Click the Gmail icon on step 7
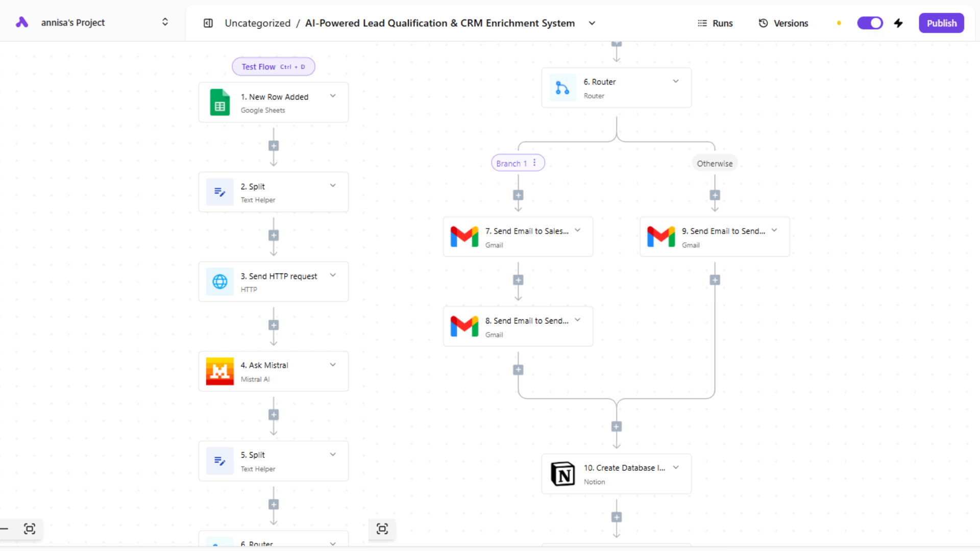 pos(464,237)
